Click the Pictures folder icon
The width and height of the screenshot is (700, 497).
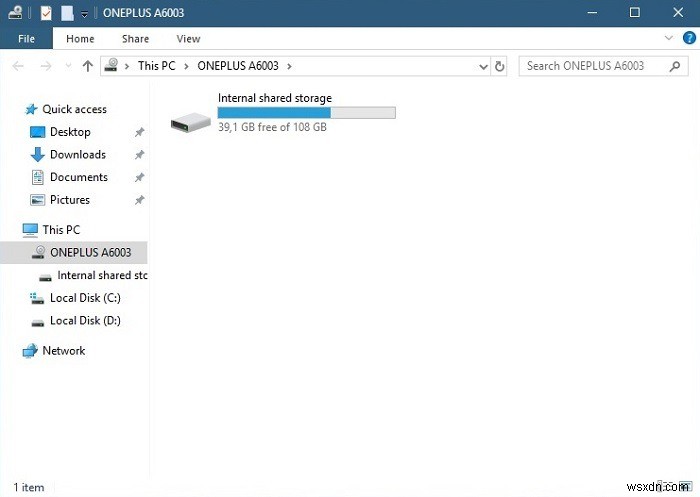(x=38, y=200)
